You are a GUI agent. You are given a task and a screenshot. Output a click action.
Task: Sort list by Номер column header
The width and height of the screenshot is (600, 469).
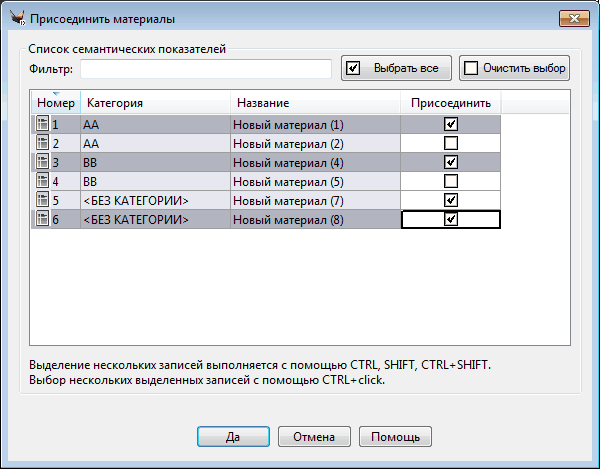tap(56, 103)
